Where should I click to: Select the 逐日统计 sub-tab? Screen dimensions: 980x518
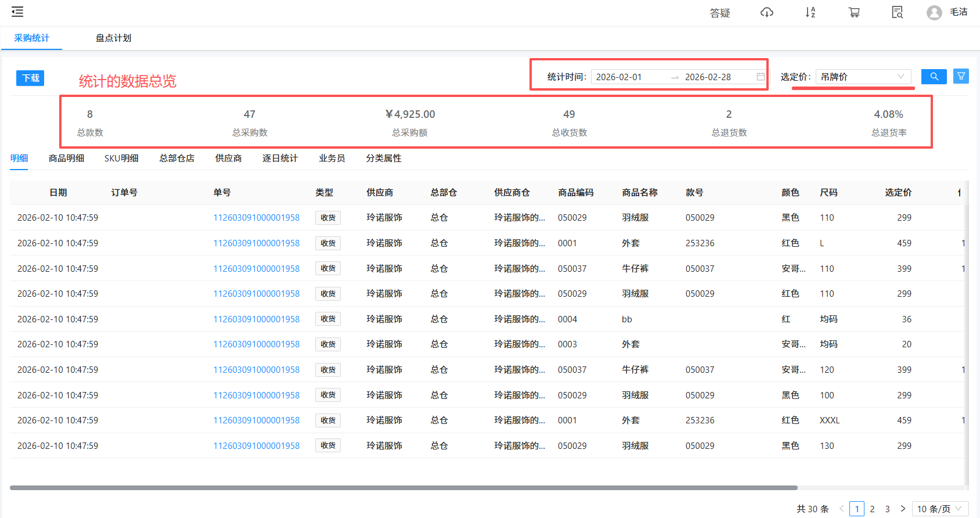click(x=280, y=158)
